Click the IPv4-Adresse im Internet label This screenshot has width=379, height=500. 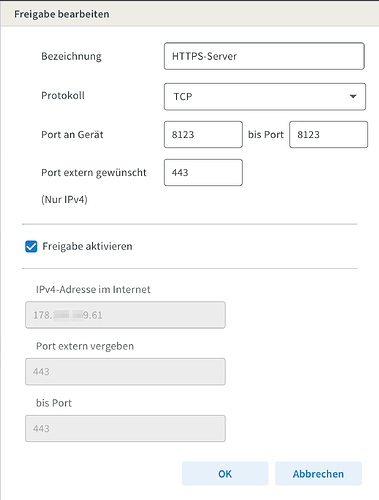(93, 289)
